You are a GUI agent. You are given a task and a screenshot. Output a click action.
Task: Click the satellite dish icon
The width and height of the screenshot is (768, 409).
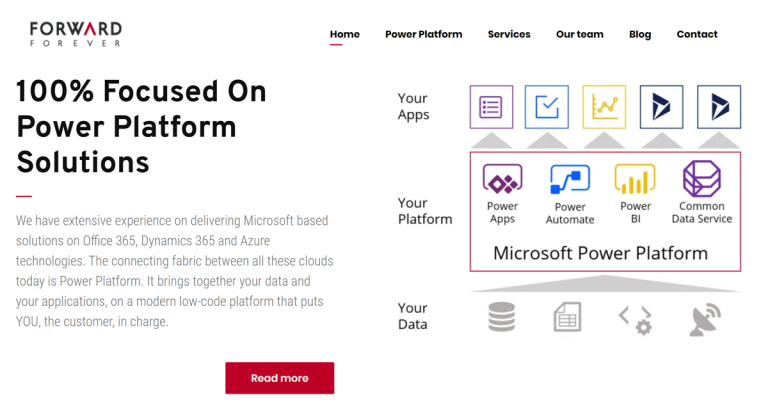pos(705,319)
